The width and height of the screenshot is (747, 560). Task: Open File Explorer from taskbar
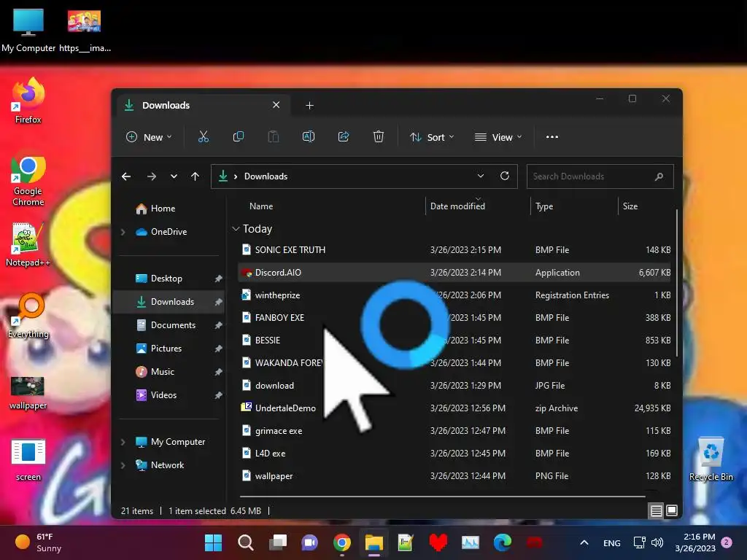click(374, 542)
